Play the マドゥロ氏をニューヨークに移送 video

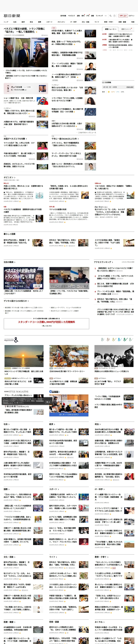point(69,278)
